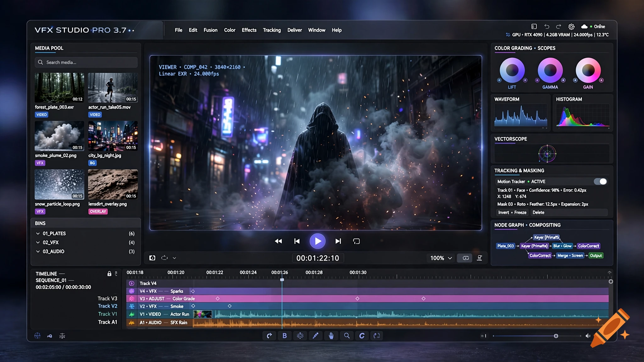
Task: Click the cloud Online status icon
Action: coord(584,26)
